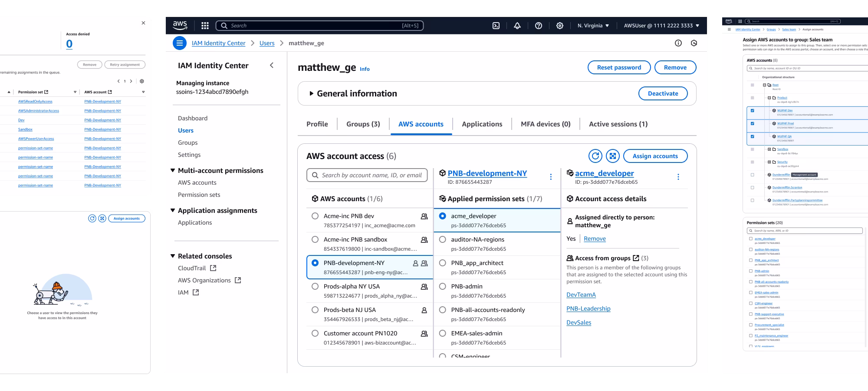Select the Acme-inc PNB sandbox radio
This screenshot has width=868, height=391.
point(315,239)
